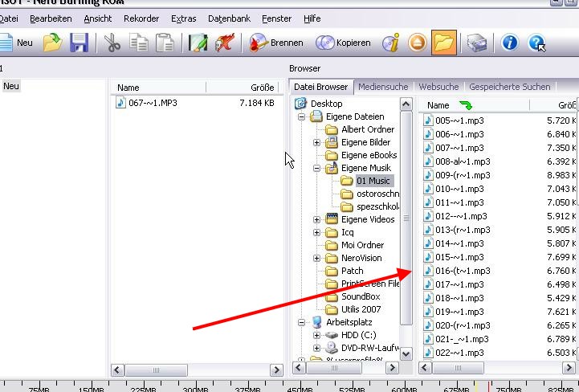Copy a disc with the Kopieren button
The height and width of the screenshot is (392, 579).
tap(343, 43)
